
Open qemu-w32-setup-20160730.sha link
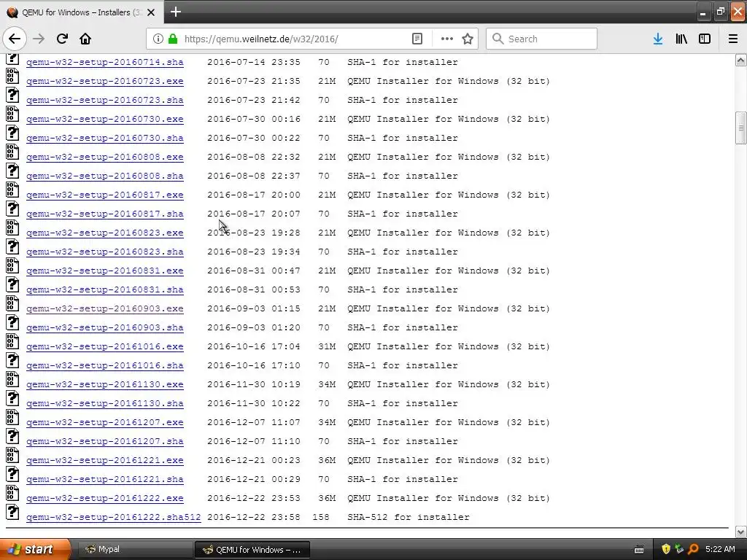pos(105,138)
